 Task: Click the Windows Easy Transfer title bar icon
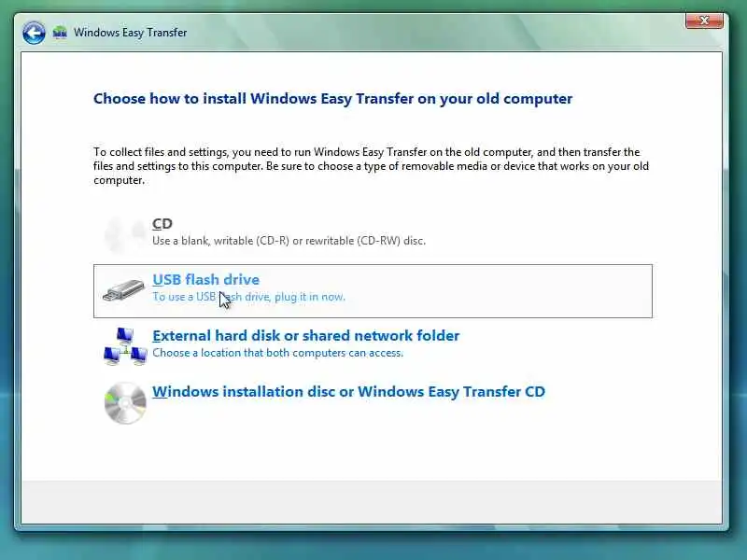[60, 33]
